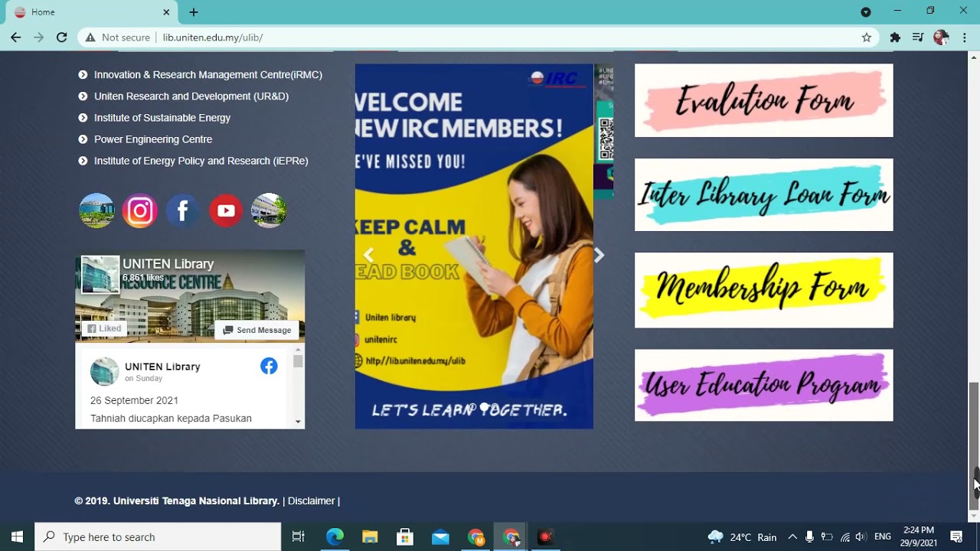Open the weather widget showing 24°C Rain
The height and width of the screenshot is (551, 980).
(743, 537)
